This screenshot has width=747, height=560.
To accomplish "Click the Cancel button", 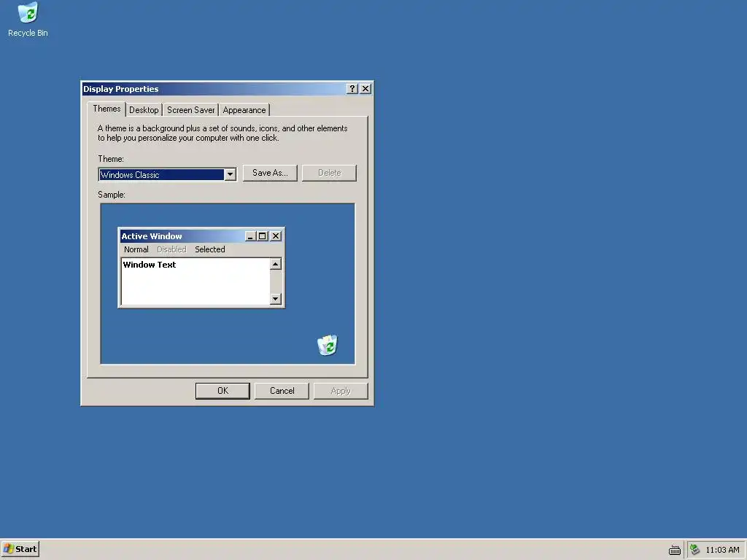I will pos(282,391).
